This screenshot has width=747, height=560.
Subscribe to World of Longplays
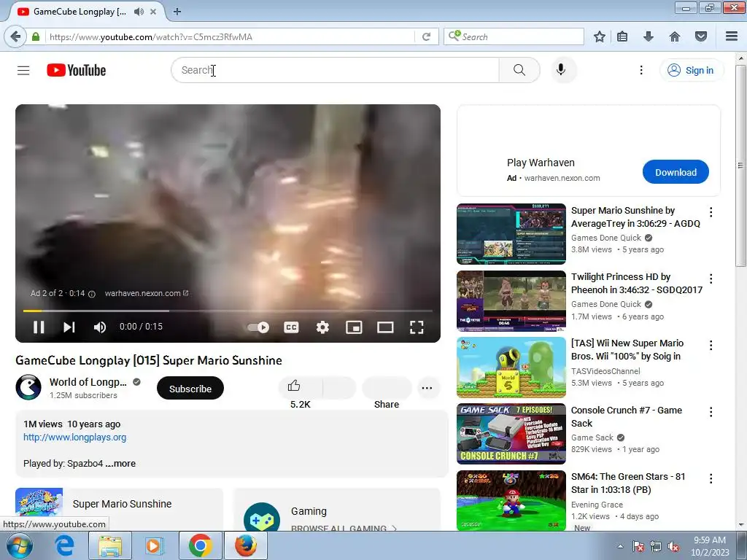pyautogui.click(x=190, y=389)
